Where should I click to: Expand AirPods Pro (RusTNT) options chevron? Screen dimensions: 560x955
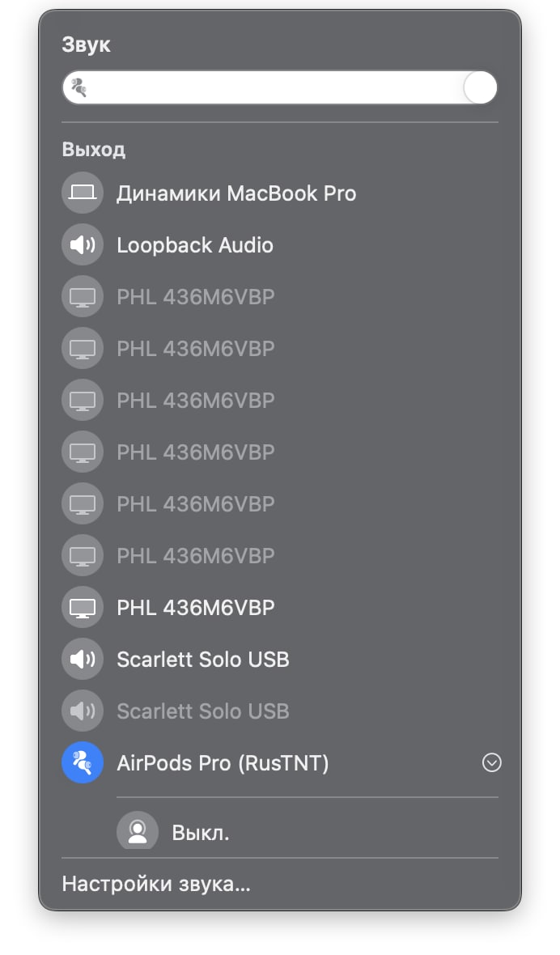pyautogui.click(x=492, y=762)
